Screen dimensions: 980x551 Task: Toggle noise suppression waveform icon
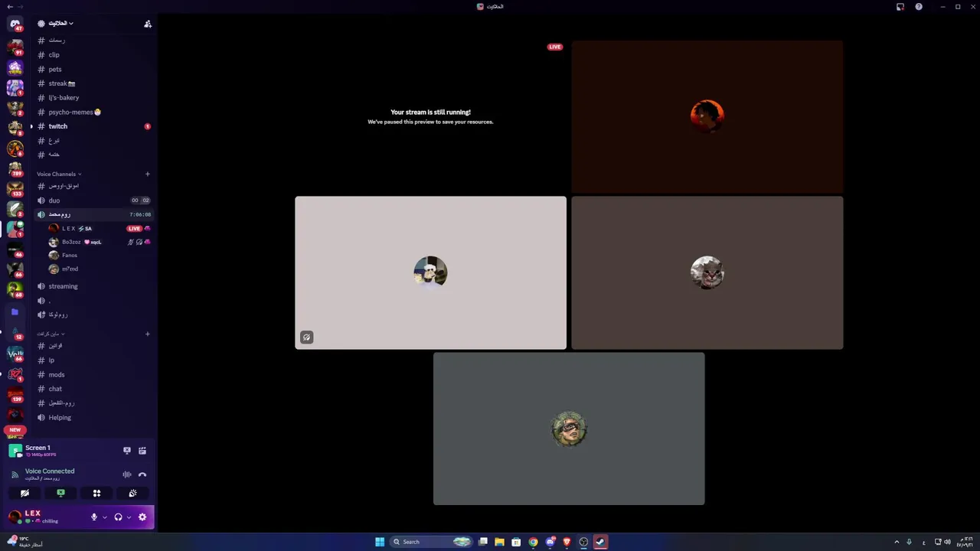(x=127, y=474)
